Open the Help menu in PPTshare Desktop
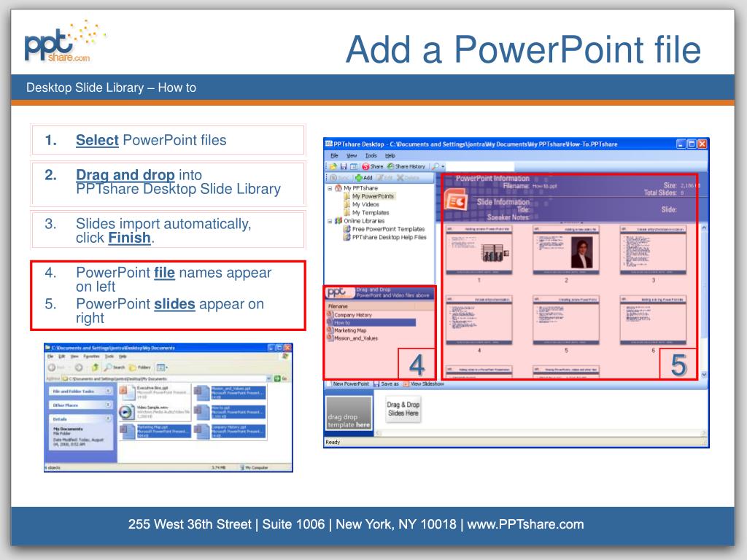 (390, 156)
